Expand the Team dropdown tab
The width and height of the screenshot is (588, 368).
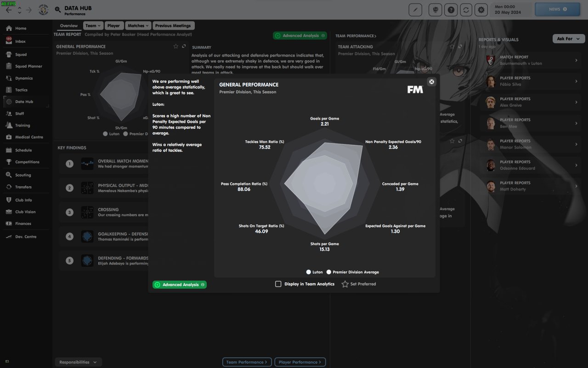tap(93, 26)
